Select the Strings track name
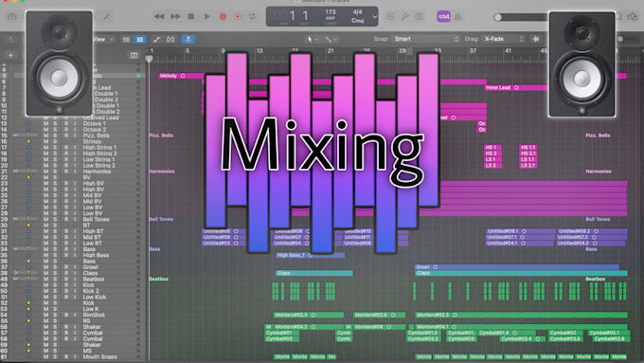 click(x=93, y=141)
